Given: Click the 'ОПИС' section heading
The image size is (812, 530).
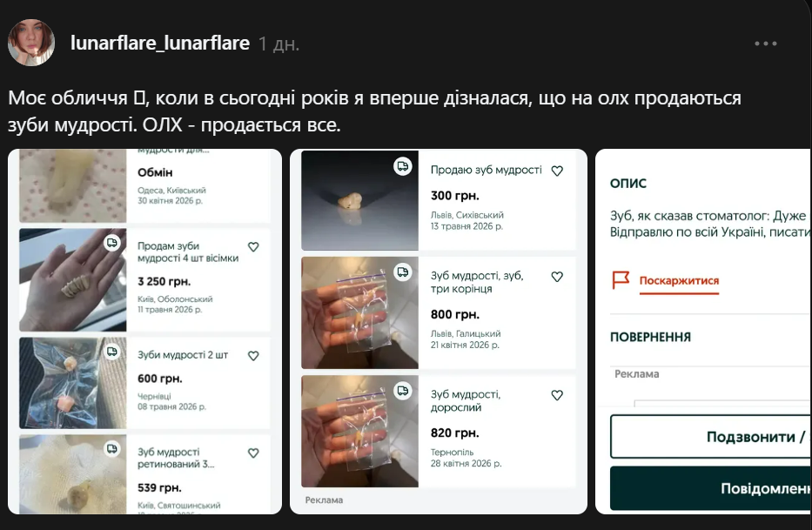Looking at the screenshot, I should (628, 184).
